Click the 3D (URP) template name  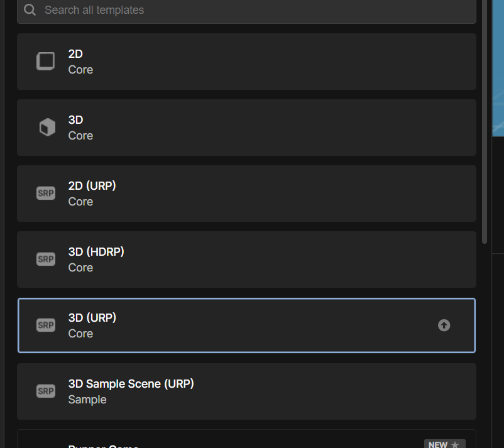pyautogui.click(x=92, y=318)
